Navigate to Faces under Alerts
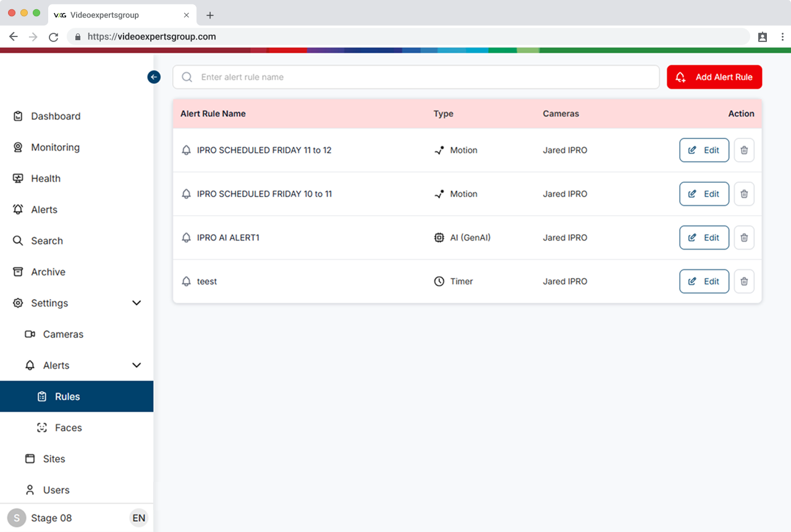 [x=68, y=428]
